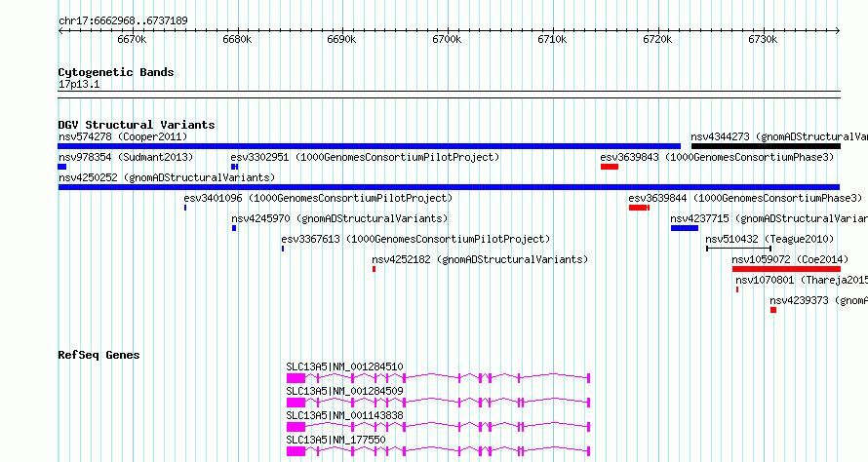
Task: Select the nsv4239373 red square marker
Action: tap(773, 310)
